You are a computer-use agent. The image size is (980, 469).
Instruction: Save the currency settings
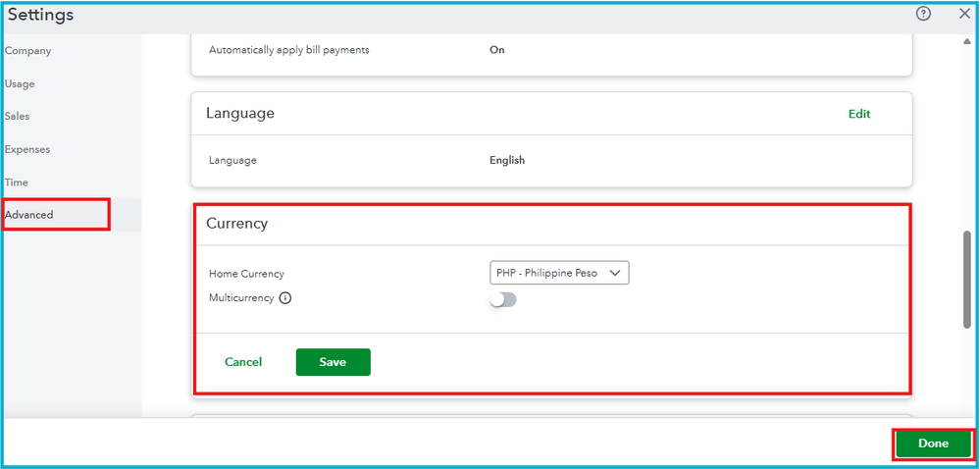[x=333, y=362]
